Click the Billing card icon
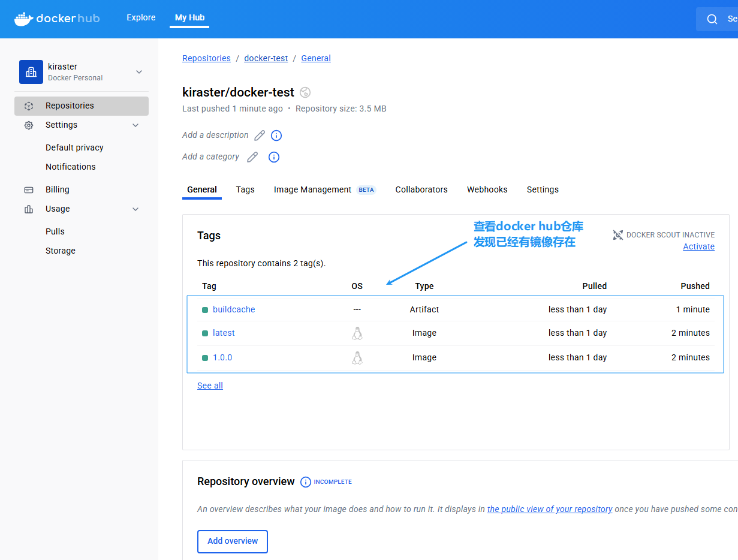The image size is (738, 560). (x=29, y=189)
